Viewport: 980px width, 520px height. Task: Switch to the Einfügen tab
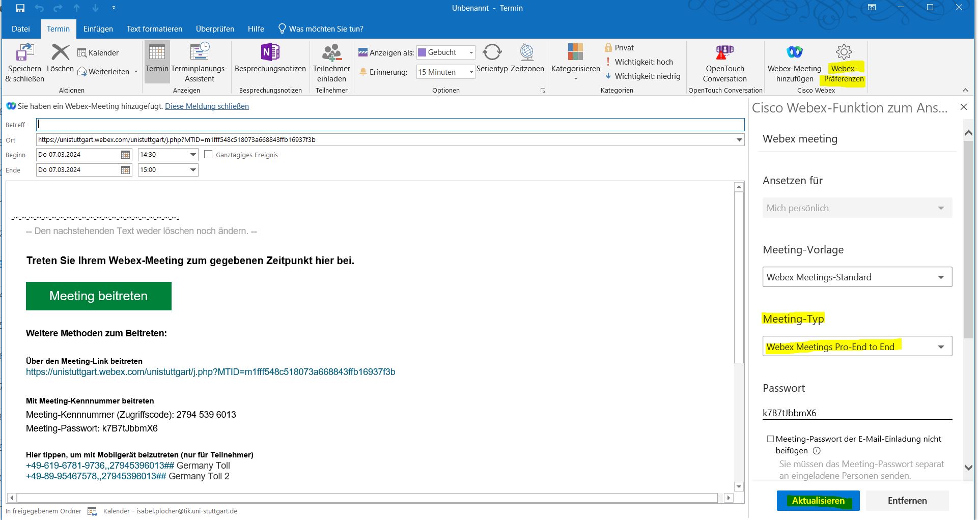tap(98, 29)
